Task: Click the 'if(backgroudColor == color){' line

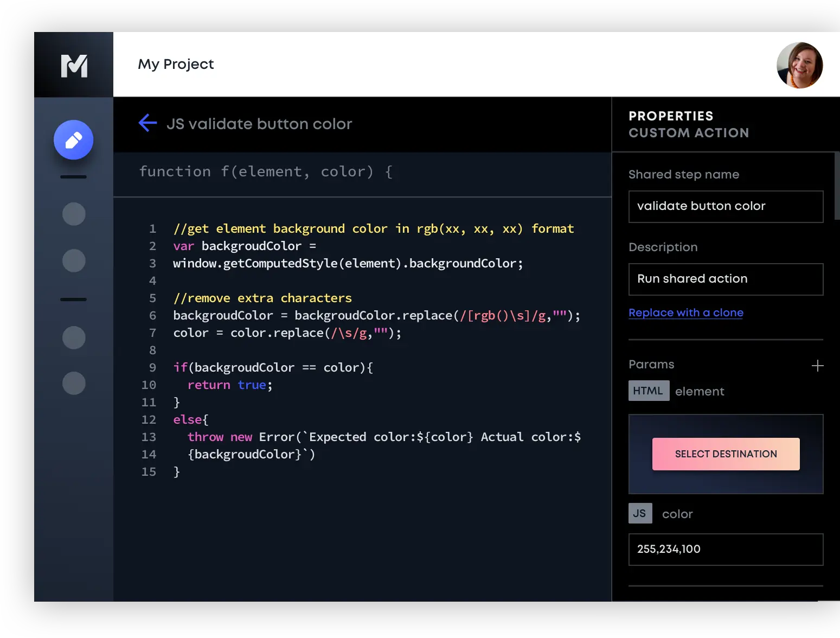Action: click(273, 367)
